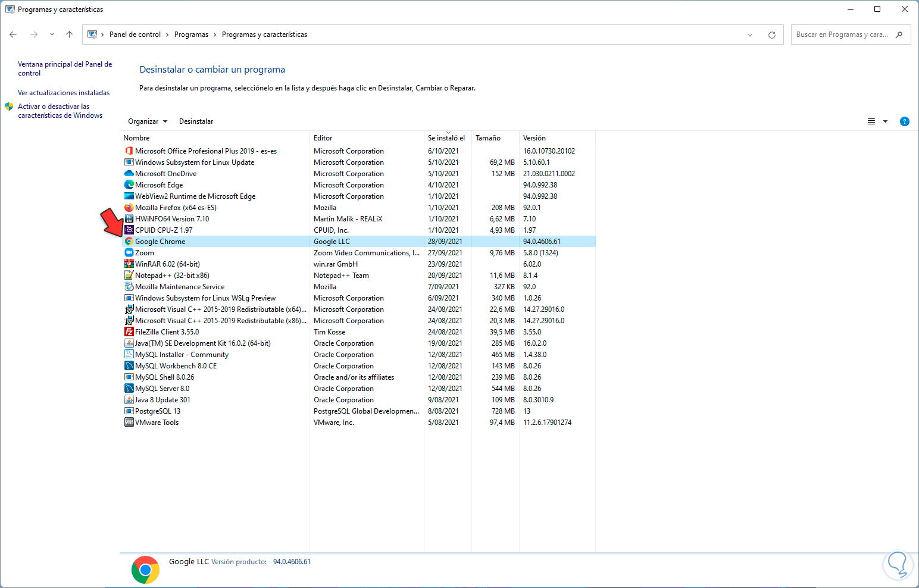
Task: Expand the view options dropdown arrow
Action: pyautogui.click(x=885, y=121)
